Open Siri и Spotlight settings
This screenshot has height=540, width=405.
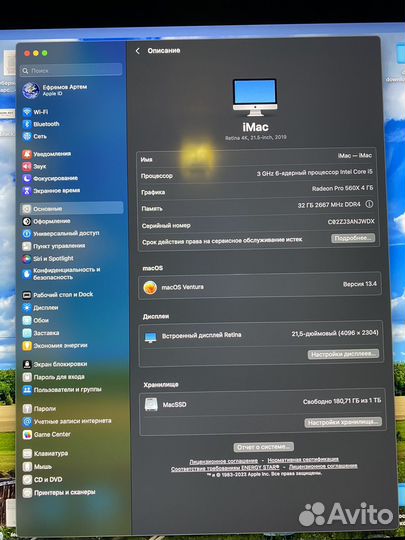click(x=48, y=259)
